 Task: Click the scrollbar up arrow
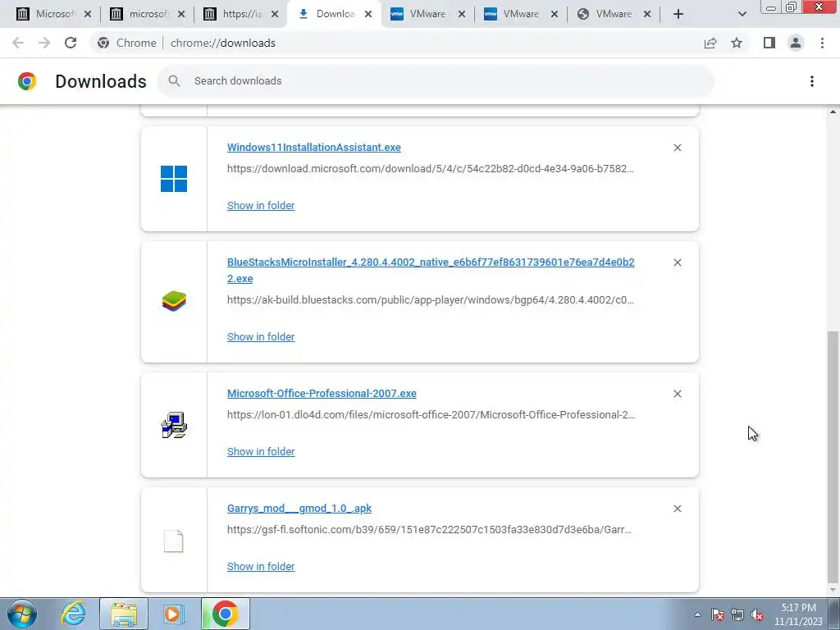coord(833,112)
